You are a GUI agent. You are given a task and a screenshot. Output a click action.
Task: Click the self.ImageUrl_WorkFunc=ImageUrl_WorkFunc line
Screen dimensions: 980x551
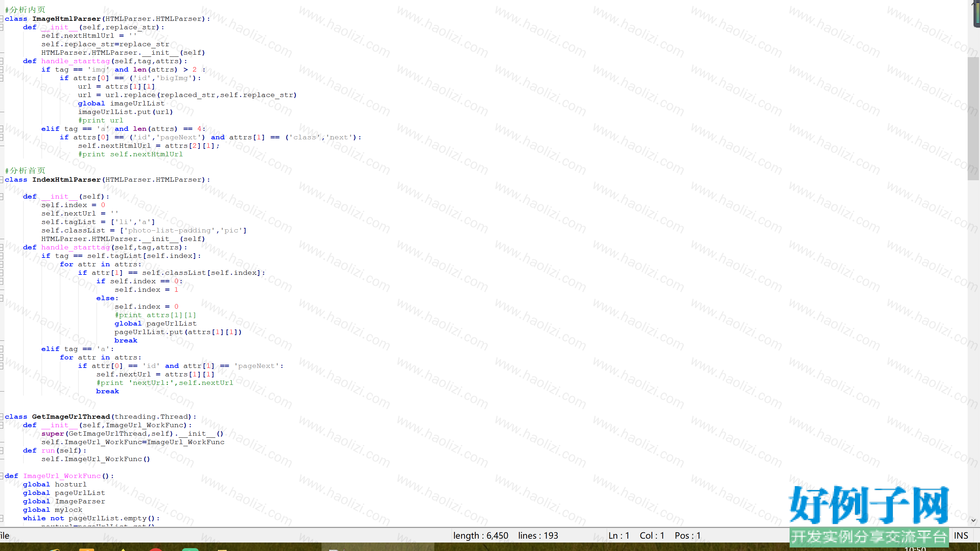pos(133,442)
